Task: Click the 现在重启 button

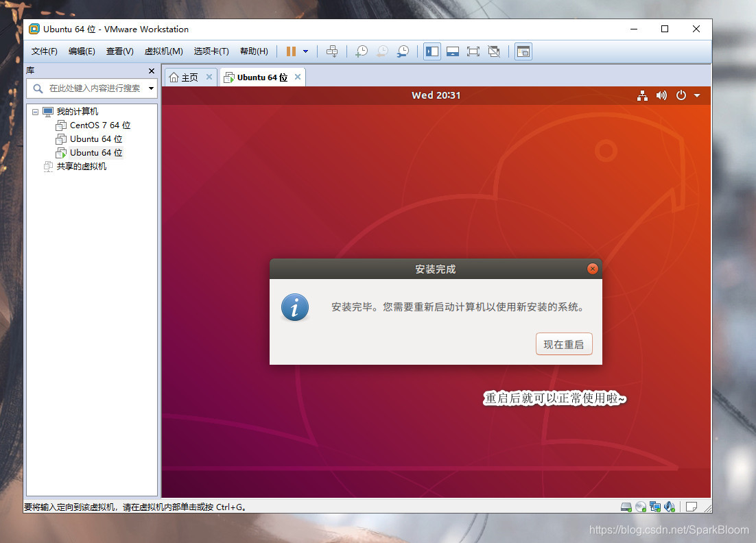Action: point(564,344)
